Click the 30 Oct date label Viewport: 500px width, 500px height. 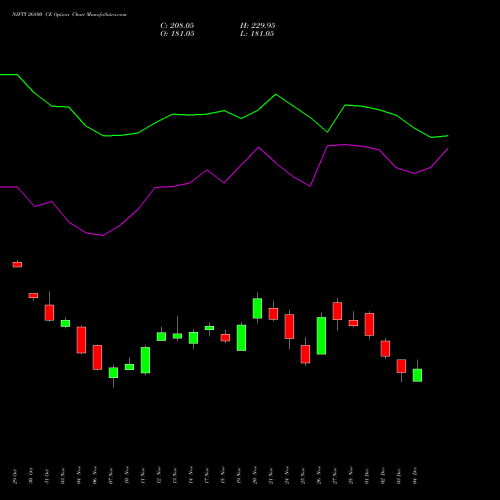[31, 476]
